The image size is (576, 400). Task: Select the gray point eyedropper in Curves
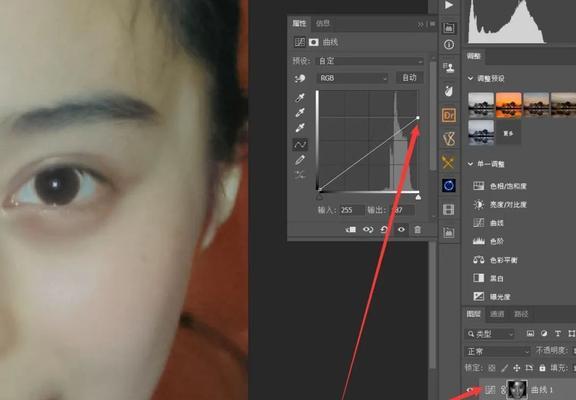coord(300,112)
